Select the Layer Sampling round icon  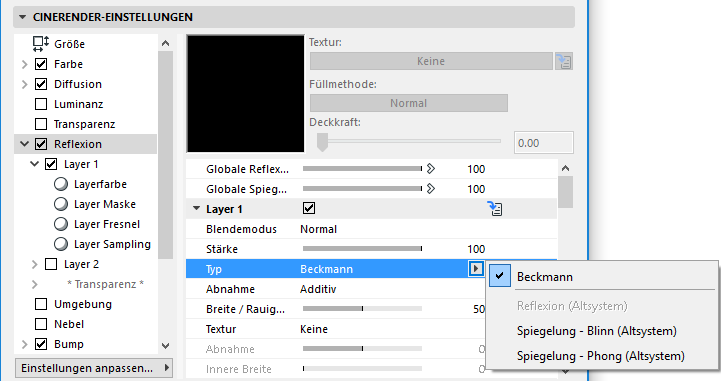coord(61,244)
